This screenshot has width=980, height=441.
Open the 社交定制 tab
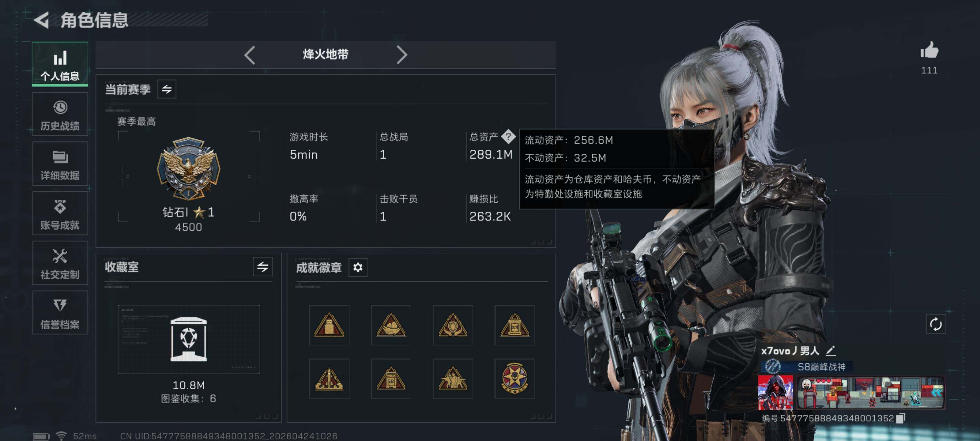(x=60, y=263)
